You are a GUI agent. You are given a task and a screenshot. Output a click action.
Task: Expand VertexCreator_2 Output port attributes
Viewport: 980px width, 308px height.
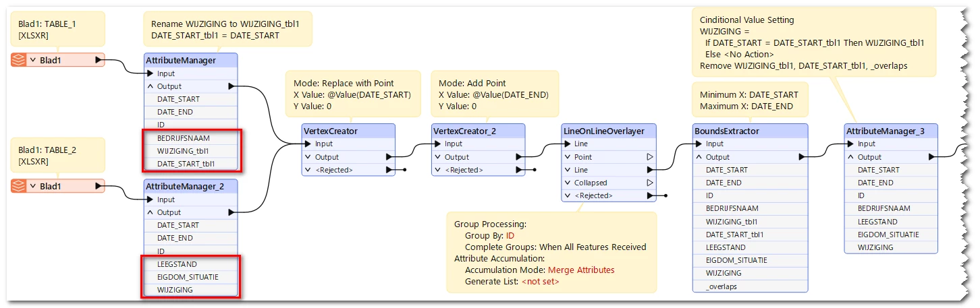point(438,157)
